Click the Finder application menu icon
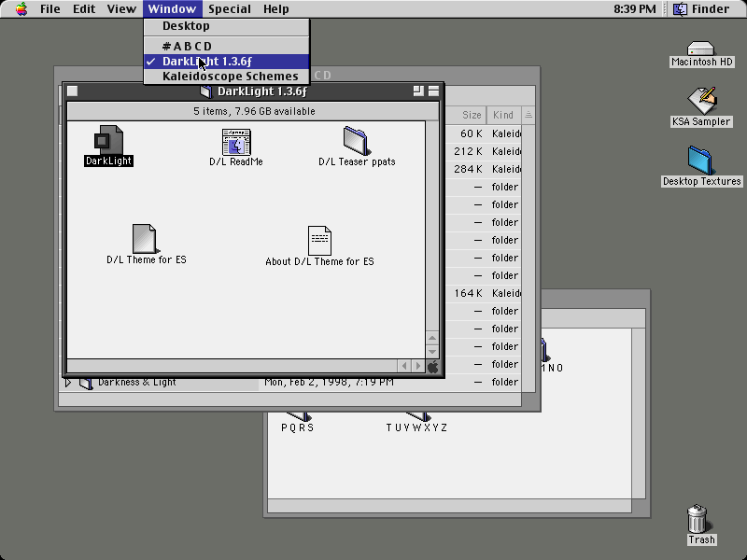The width and height of the screenshot is (747, 560). [680, 9]
